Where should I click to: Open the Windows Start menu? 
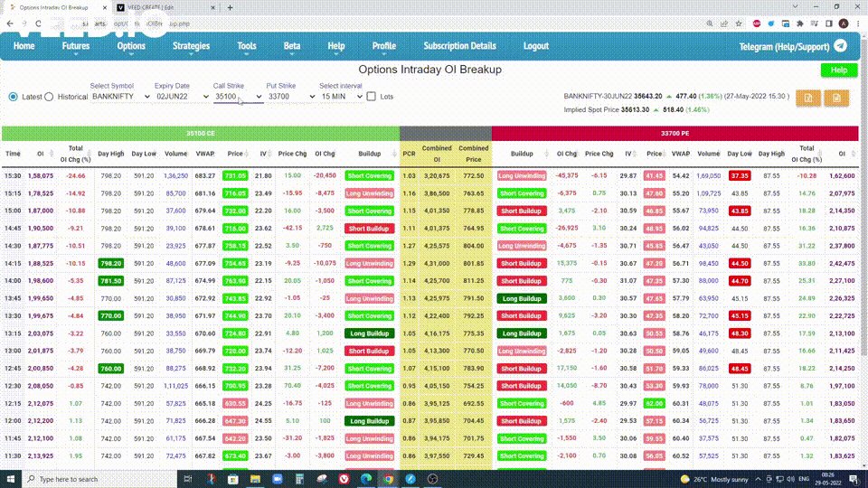click(x=11, y=479)
